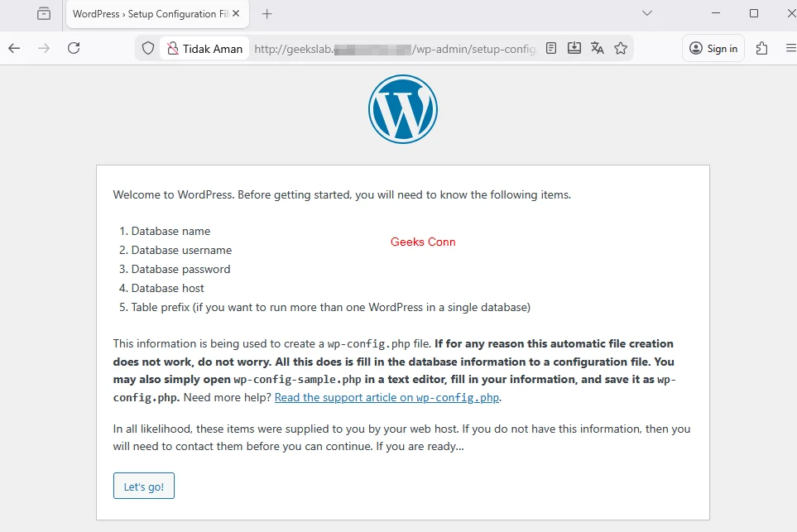Translate the current page
This screenshot has height=532, width=797.
pyautogui.click(x=598, y=49)
